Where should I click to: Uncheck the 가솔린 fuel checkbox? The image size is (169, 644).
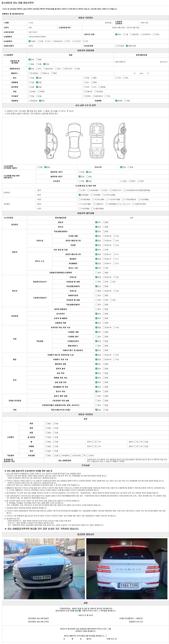click(30, 41)
